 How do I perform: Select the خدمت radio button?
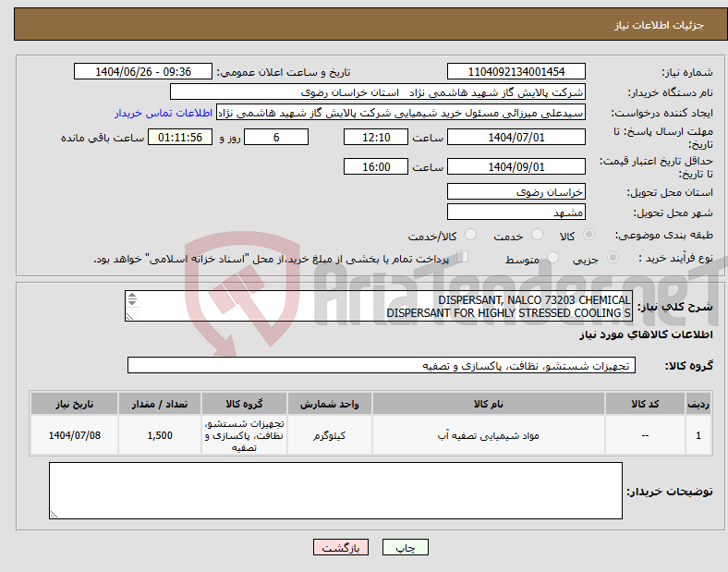(537, 235)
